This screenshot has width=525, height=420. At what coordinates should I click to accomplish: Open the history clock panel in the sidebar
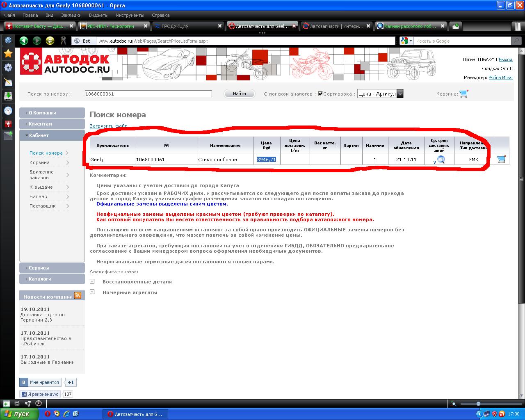(8, 110)
